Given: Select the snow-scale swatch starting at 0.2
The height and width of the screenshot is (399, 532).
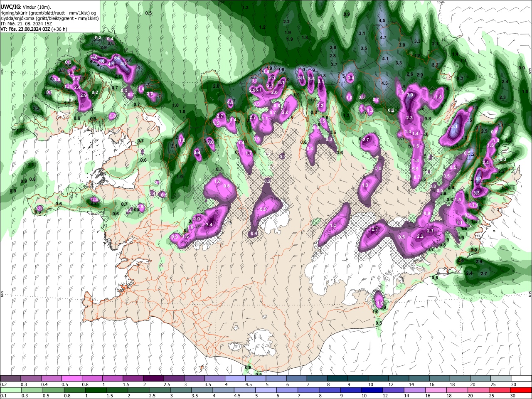Looking at the screenshot, I should point(10,379).
